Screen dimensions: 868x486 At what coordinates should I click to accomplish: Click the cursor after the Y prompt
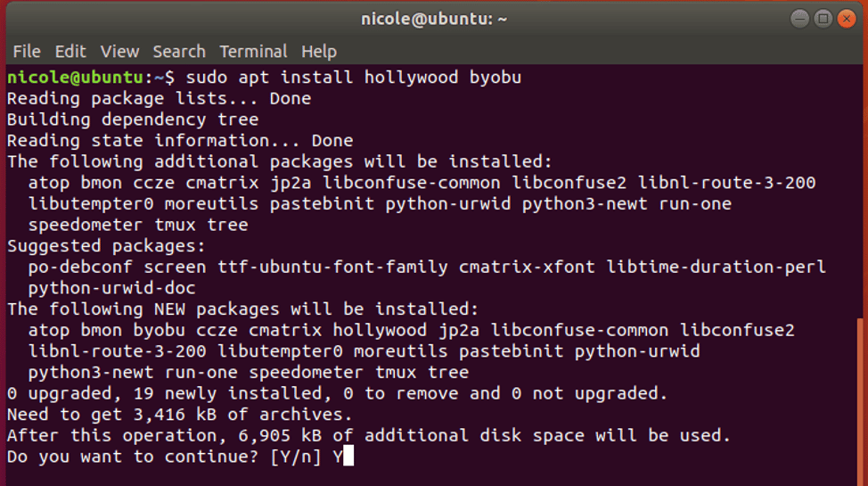[348, 457]
